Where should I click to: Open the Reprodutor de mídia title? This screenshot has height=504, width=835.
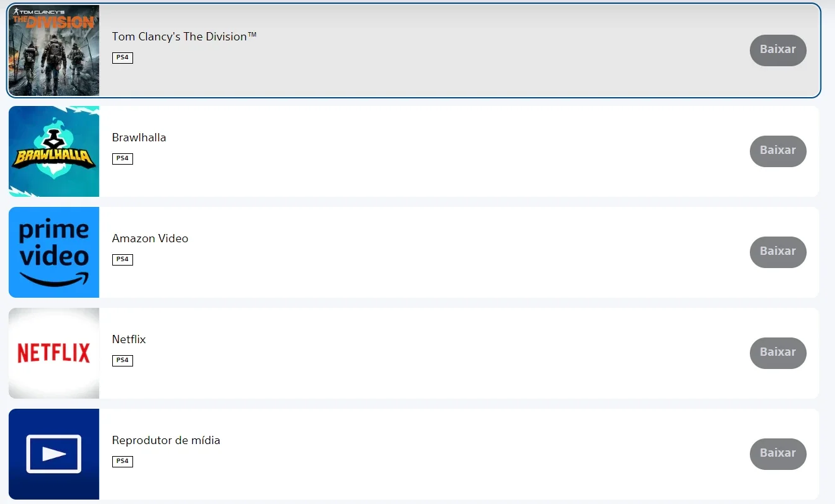[166, 440]
